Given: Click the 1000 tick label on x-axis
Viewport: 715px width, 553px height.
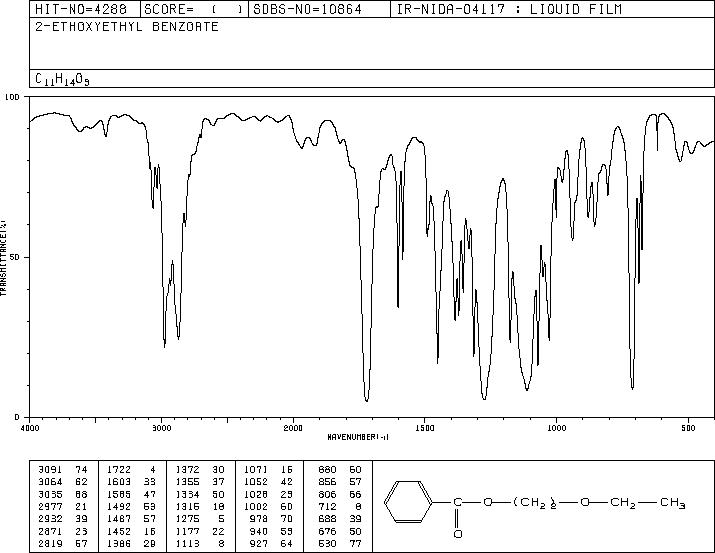Looking at the screenshot, I should [556, 428].
